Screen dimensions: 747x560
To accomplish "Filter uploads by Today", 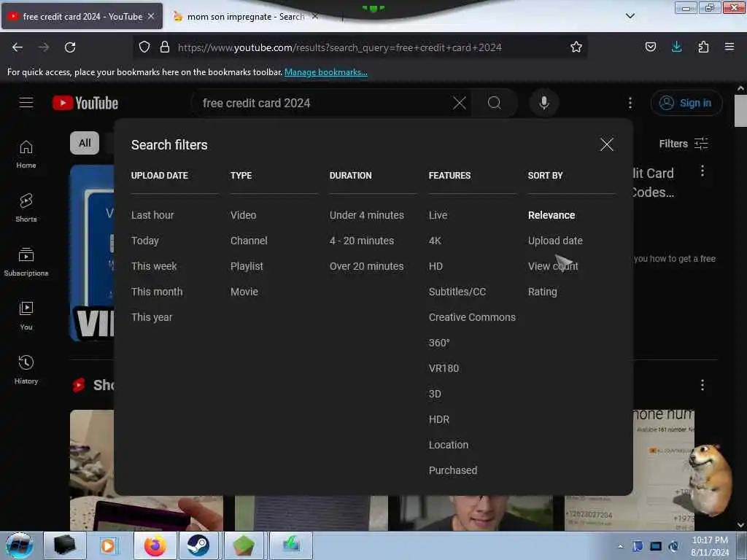I will click(145, 241).
